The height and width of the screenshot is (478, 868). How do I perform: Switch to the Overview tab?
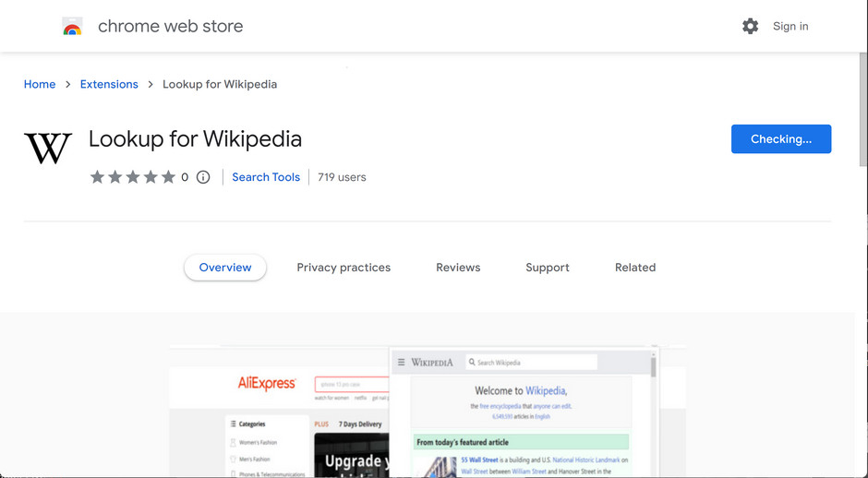pos(225,268)
